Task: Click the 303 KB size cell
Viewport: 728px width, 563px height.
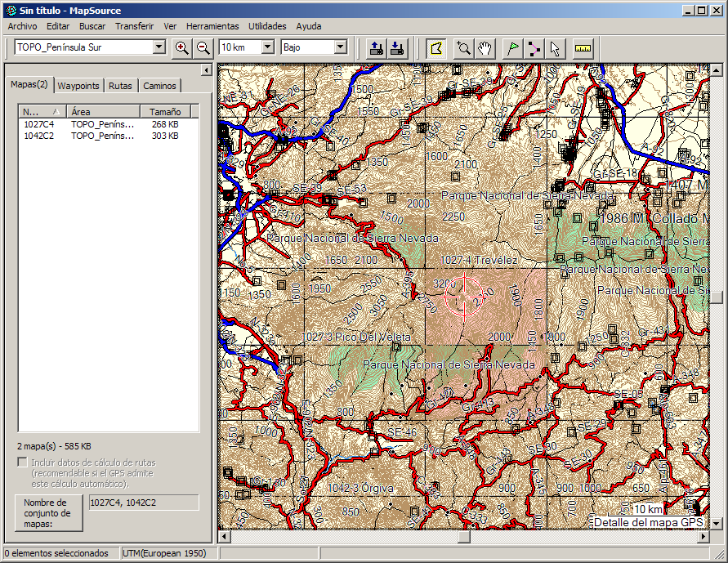Action: coord(165,136)
